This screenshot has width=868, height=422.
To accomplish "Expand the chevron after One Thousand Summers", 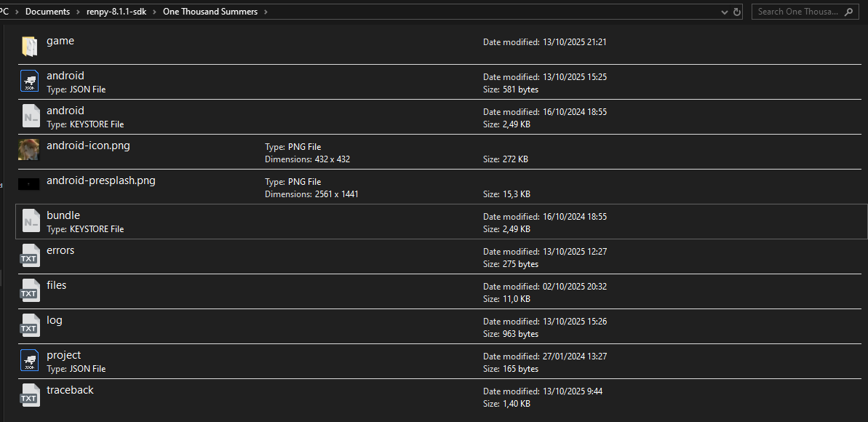I will click(265, 12).
